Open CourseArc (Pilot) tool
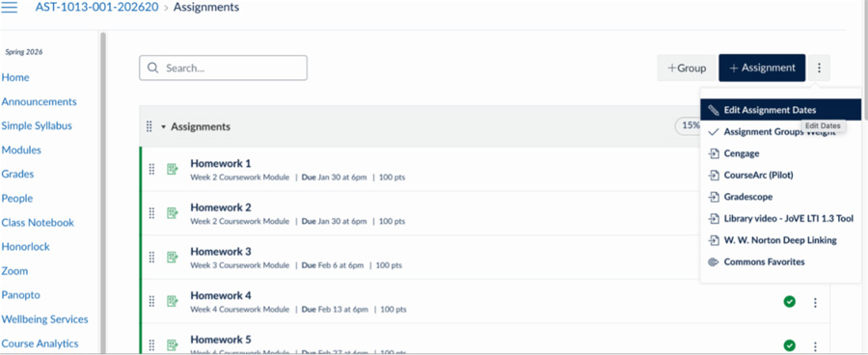The height and width of the screenshot is (355, 868). click(x=780, y=175)
